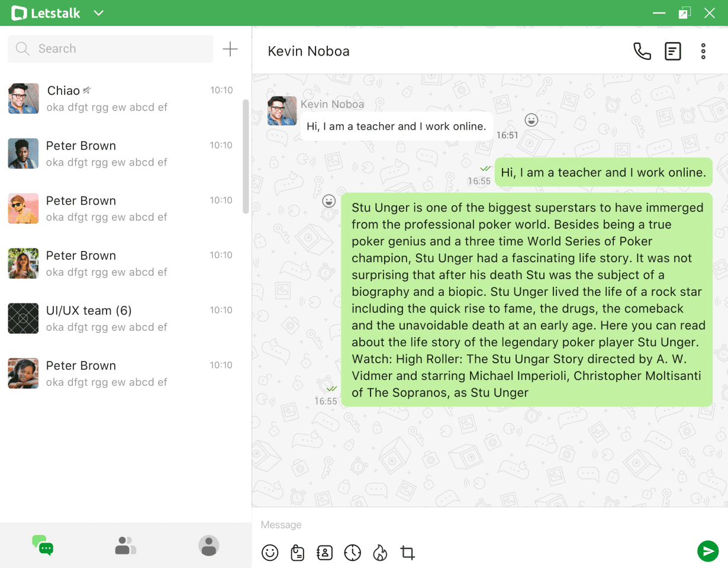Click Kevin Noboa's avatar in the chat
Viewport: 728px width, 568px height.
pos(282,111)
